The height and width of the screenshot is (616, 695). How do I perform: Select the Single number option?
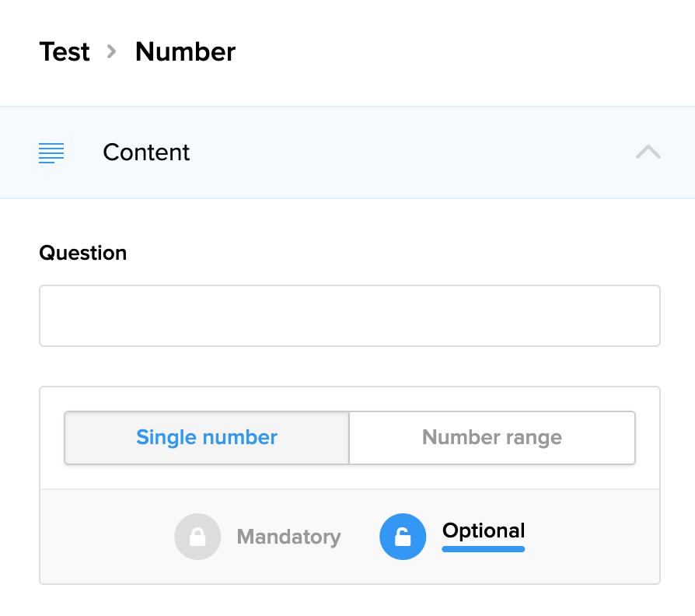click(207, 438)
